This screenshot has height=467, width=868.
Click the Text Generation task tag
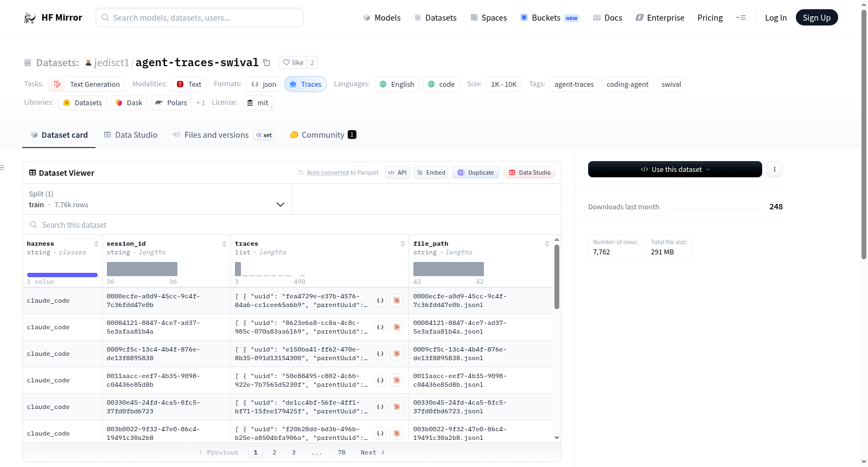pos(86,84)
